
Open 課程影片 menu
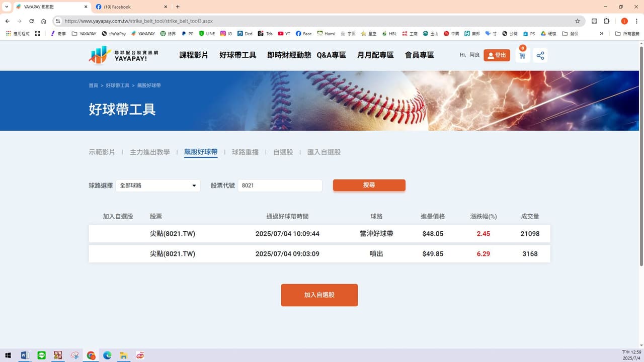pos(194,55)
